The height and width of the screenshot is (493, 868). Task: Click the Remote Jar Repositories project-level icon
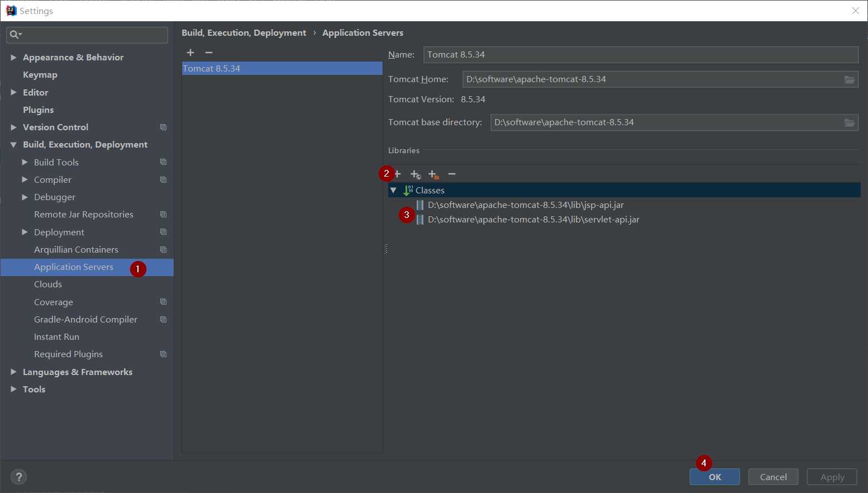tap(163, 215)
